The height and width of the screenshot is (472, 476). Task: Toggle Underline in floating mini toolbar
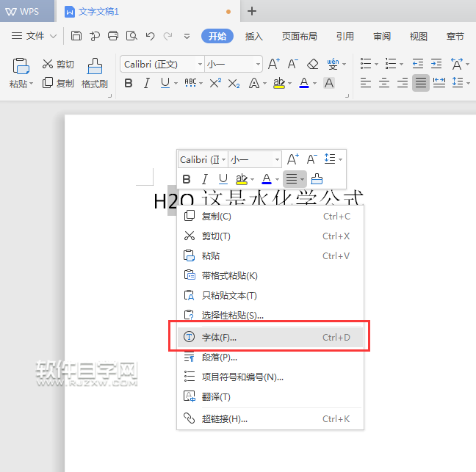[x=223, y=179]
